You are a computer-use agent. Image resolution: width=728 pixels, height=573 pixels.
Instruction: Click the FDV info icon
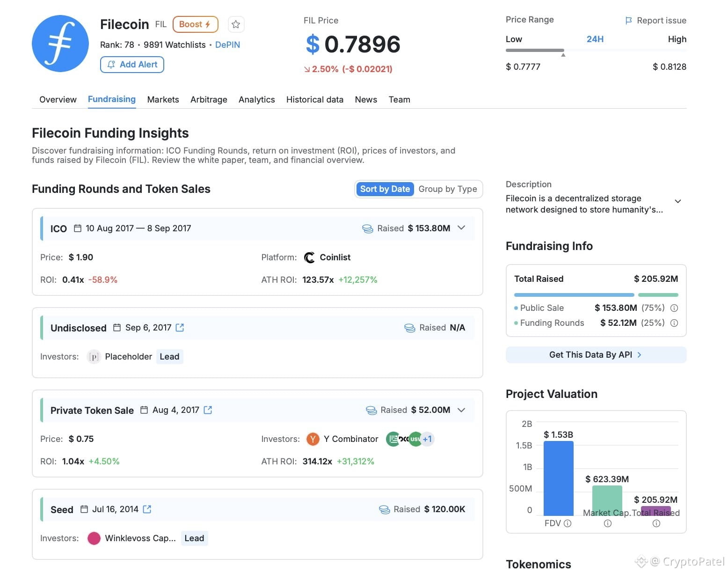568,523
